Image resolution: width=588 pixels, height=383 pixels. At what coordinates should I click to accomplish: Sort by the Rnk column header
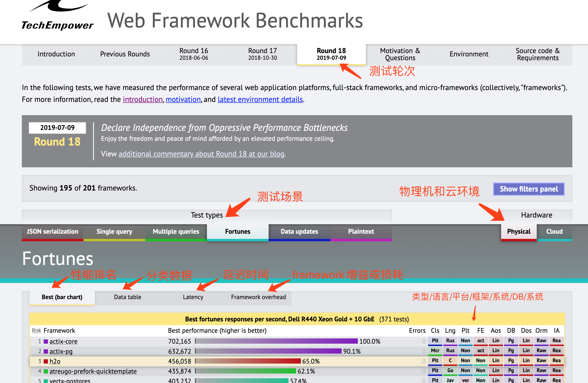37,331
